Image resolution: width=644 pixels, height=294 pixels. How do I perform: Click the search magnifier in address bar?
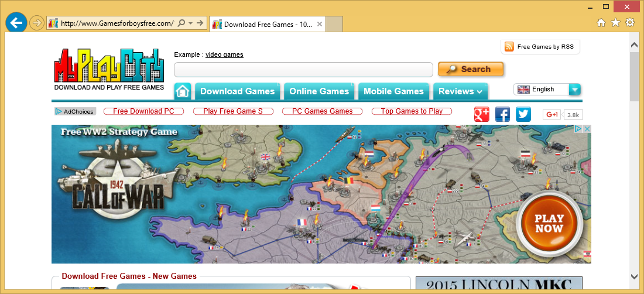(x=182, y=23)
